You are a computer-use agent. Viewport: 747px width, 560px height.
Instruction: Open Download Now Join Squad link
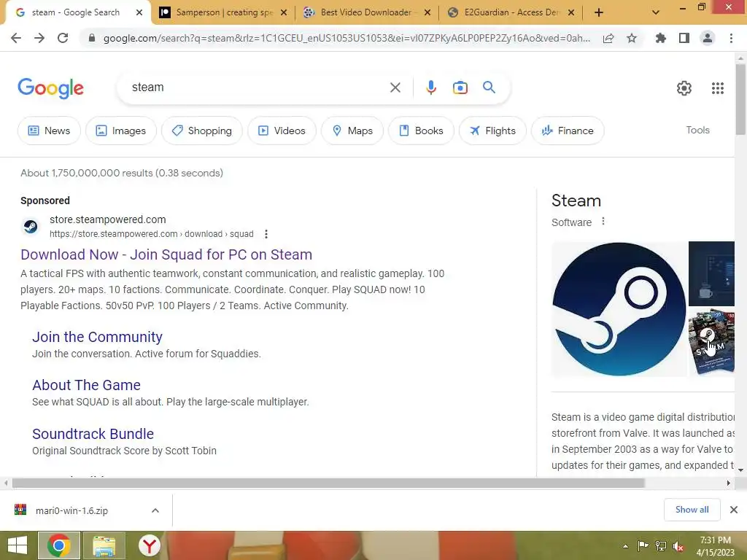click(166, 254)
